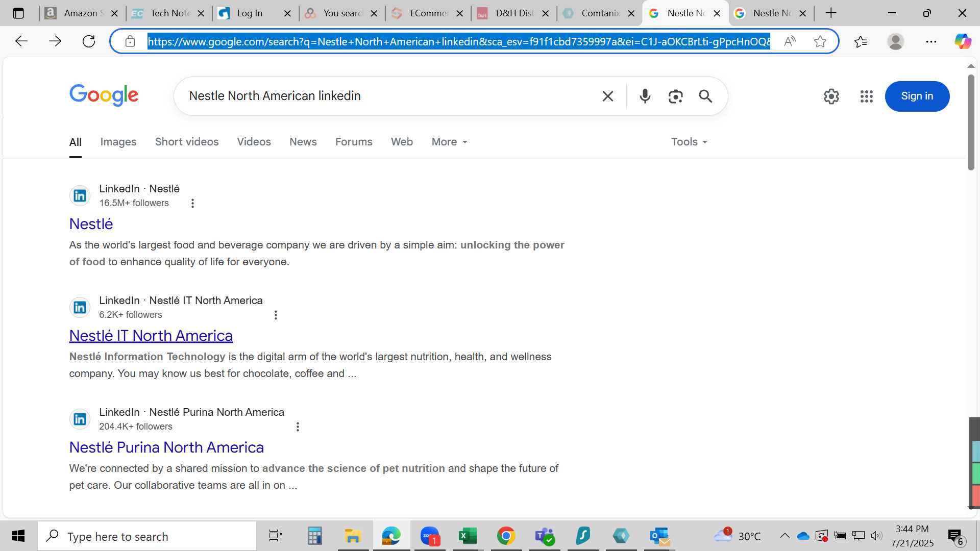Open Outlook from the taskbar
980x551 pixels.
tap(659, 536)
